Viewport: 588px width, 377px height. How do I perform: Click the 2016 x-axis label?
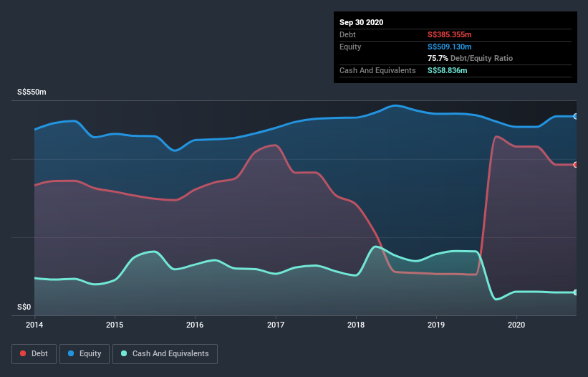pyautogui.click(x=195, y=325)
